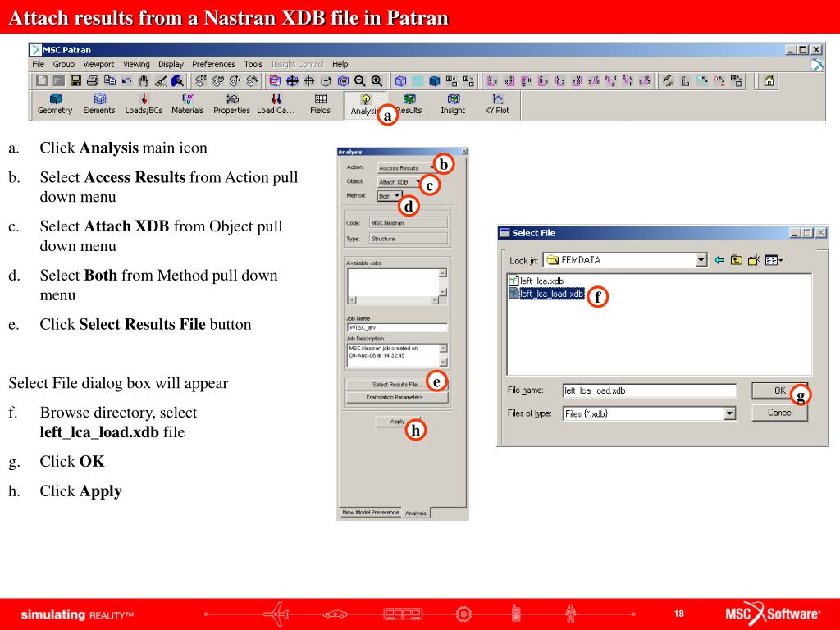Viewport: 840px width, 630px height.
Task: Open the Group menu
Action: coord(64,64)
